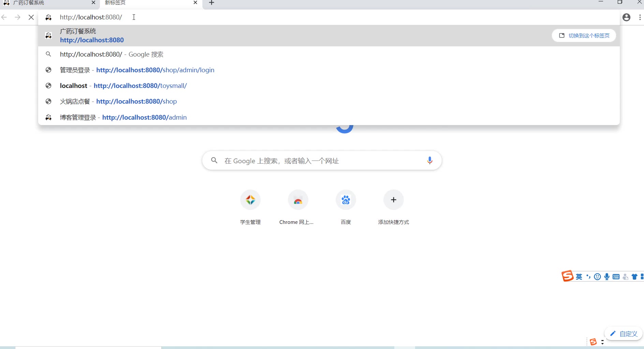Click the 百度 shortcut label

346,222
